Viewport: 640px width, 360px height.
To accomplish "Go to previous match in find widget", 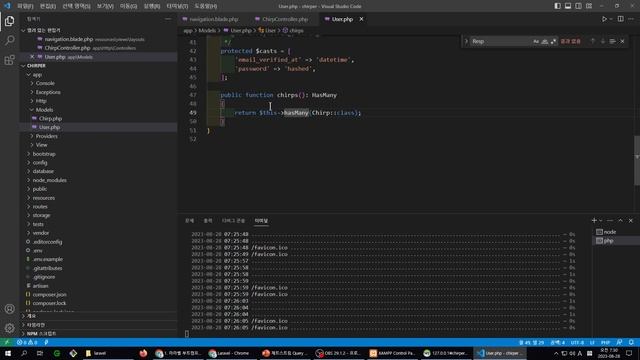I will click(x=593, y=41).
